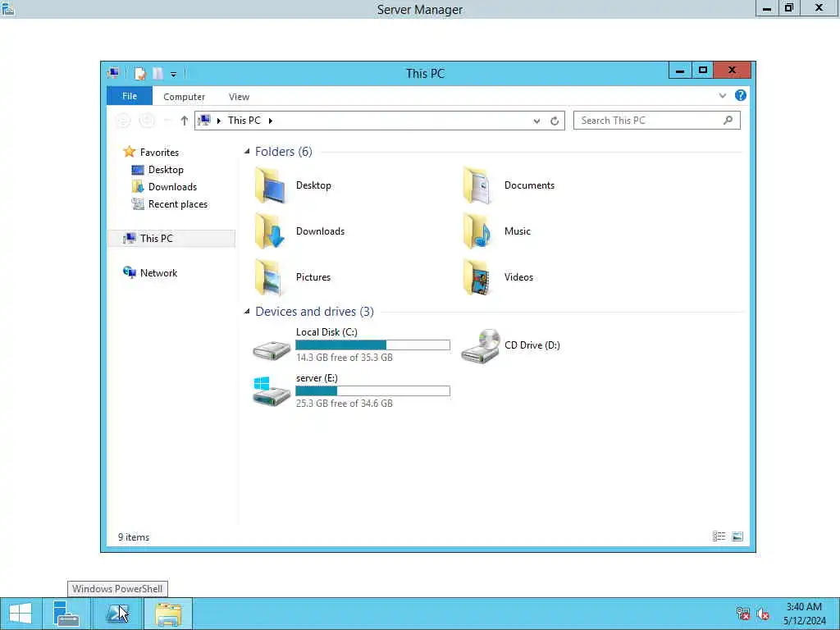Image resolution: width=840 pixels, height=630 pixels.
Task: Collapse Devices and drives group
Action: click(247, 311)
